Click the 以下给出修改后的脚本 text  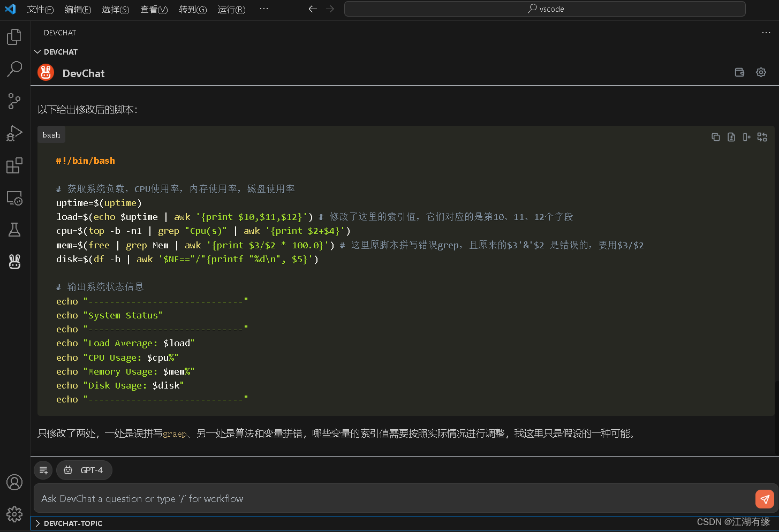[x=88, y=110]
